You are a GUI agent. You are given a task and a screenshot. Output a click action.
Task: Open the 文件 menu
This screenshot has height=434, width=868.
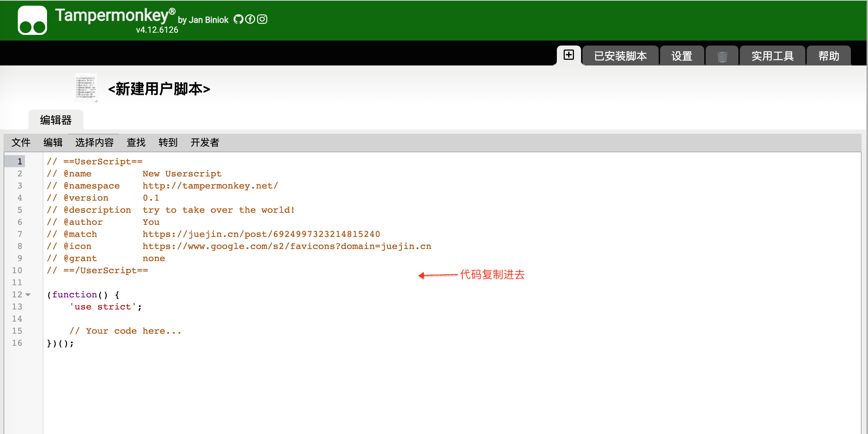coord(21,143)
